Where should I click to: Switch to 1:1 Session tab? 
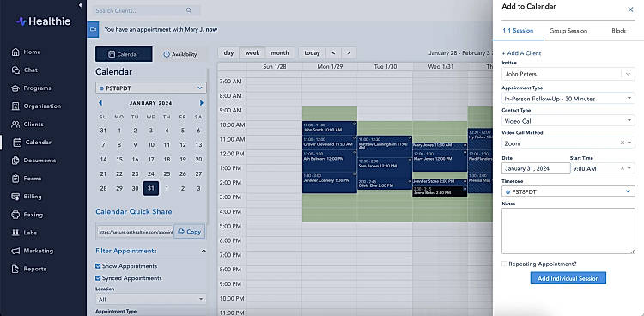[x=518, y=31]
